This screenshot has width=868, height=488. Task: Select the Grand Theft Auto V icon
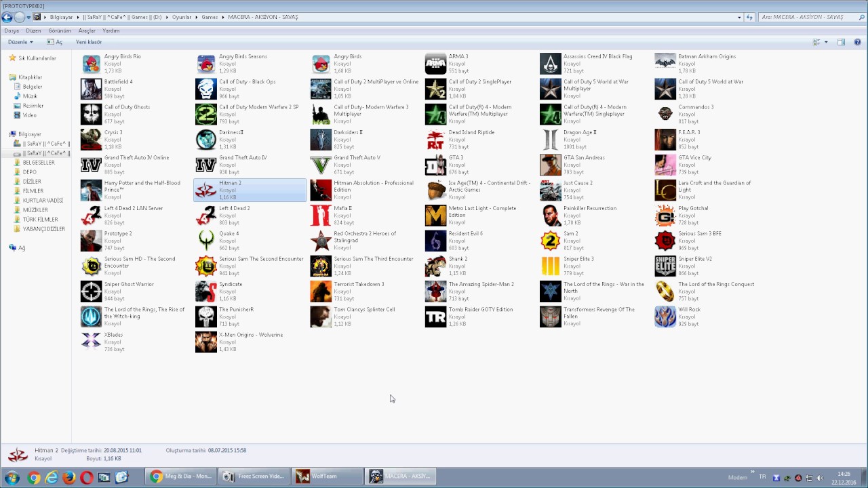click(321, 165)
